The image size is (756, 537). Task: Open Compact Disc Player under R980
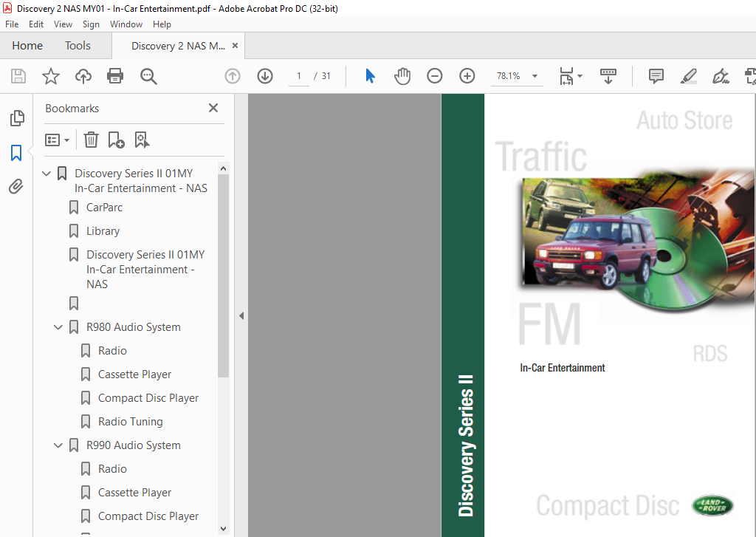[148, 398]
